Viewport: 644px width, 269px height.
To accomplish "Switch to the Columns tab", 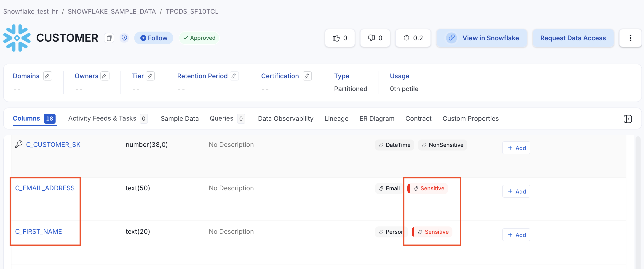I will 34,119.
